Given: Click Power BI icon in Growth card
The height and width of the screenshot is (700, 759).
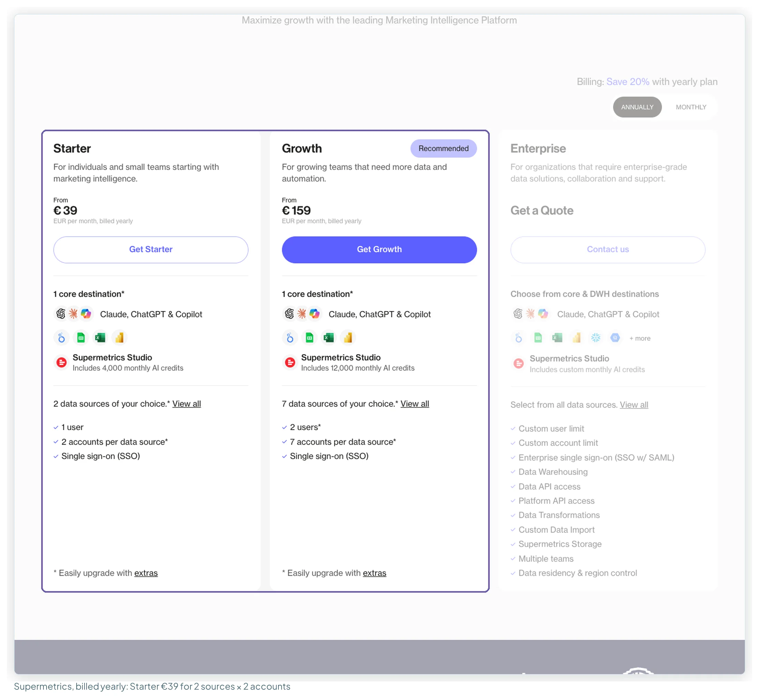Looking at the screenshot, I should coord(348,338).
